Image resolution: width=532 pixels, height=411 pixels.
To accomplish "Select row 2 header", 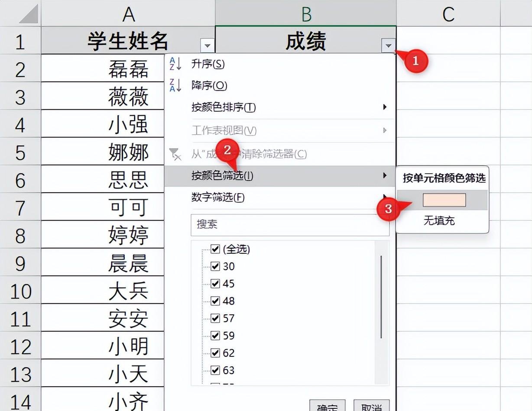I will pos(20,68).
